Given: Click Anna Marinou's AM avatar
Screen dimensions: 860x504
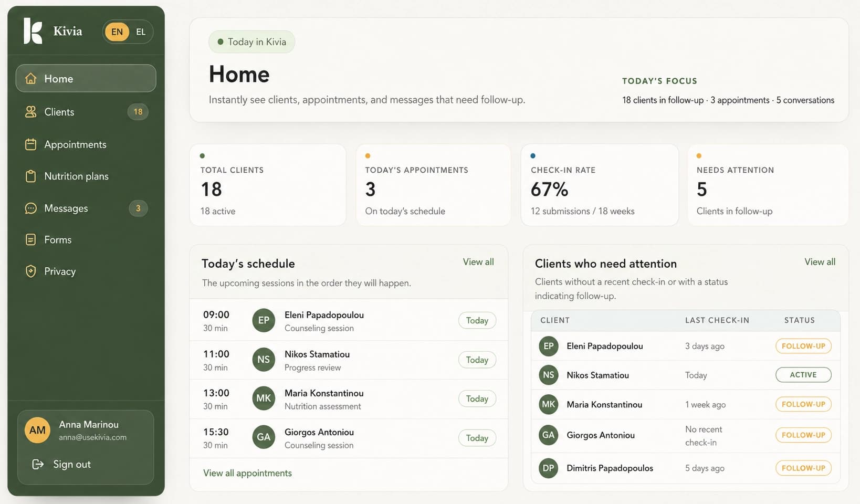Looking at the screenshot, I should [37, 430].
